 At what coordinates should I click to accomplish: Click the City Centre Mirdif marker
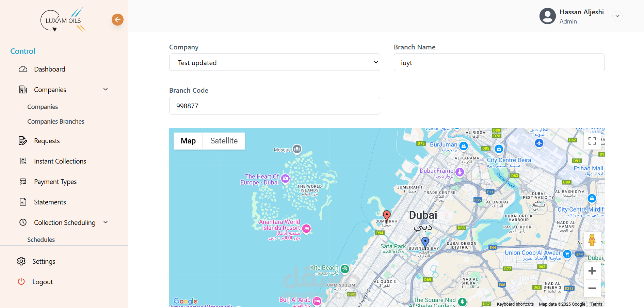592,199
